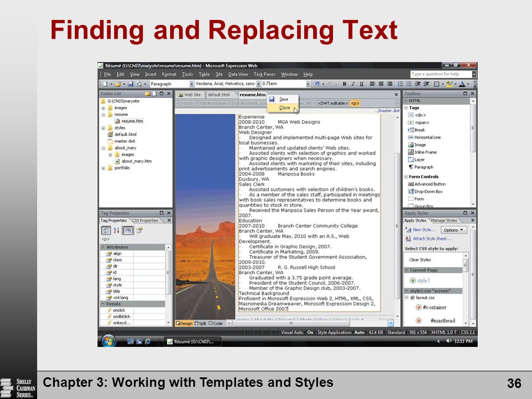The width and height of the screenshot is (532, 399).
Task: Choose Close from the context menu
Action: (x=283, y=108)
